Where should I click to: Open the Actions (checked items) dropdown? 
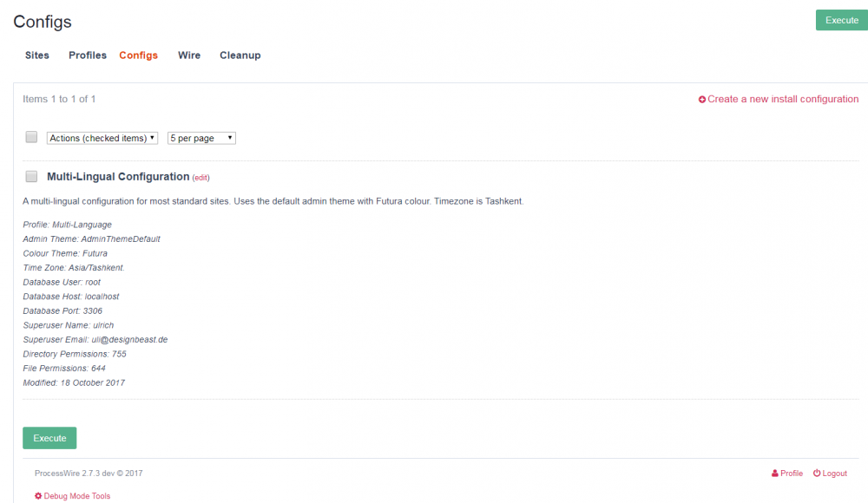[x=102, y=137]
